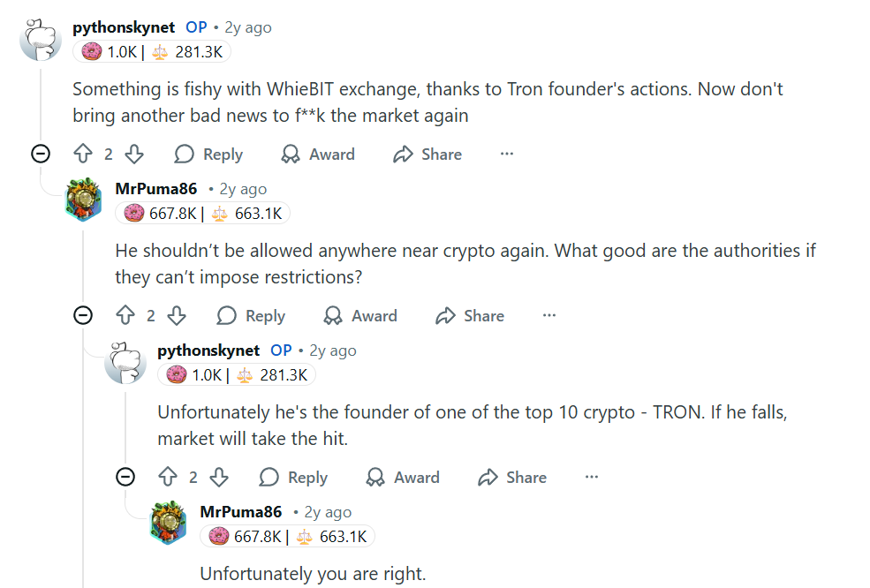Open pythonskynet's avatar image
This screenshot has width=870, height=588.
pyautogui.click(x=40, y=39)
